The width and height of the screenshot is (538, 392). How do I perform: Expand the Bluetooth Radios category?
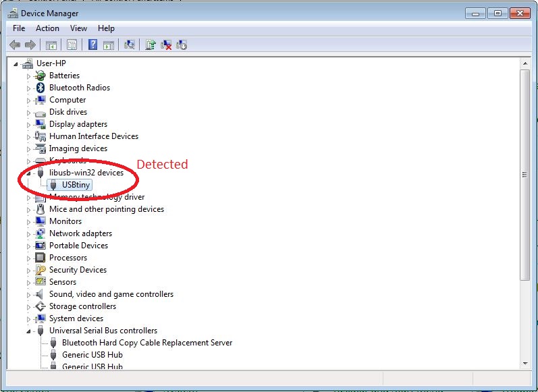coord(28,88)
